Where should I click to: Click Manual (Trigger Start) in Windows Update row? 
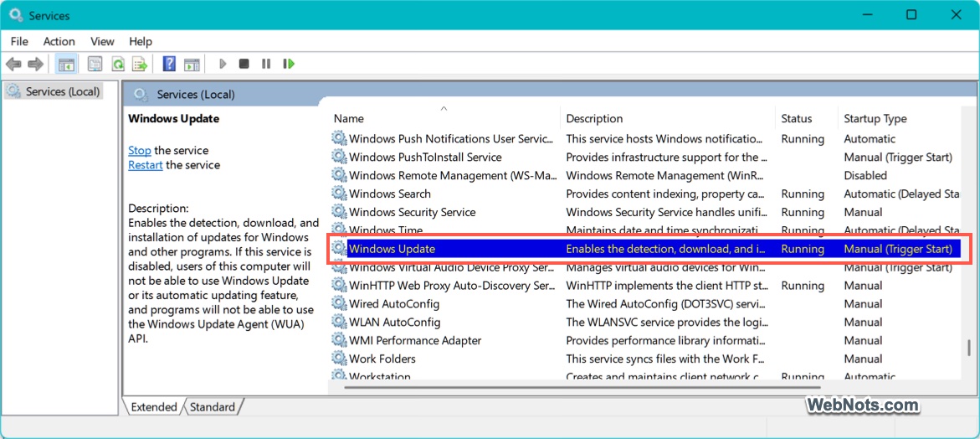pos(897,249)
